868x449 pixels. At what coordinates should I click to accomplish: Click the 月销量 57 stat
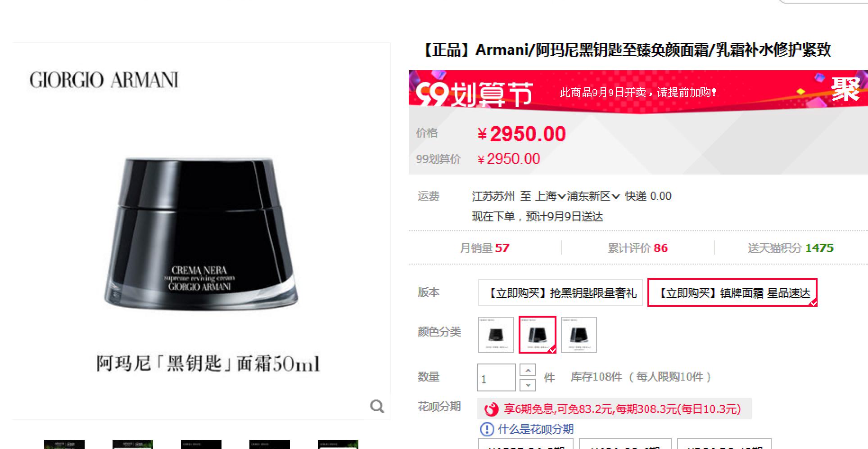(x=484, y=248)
